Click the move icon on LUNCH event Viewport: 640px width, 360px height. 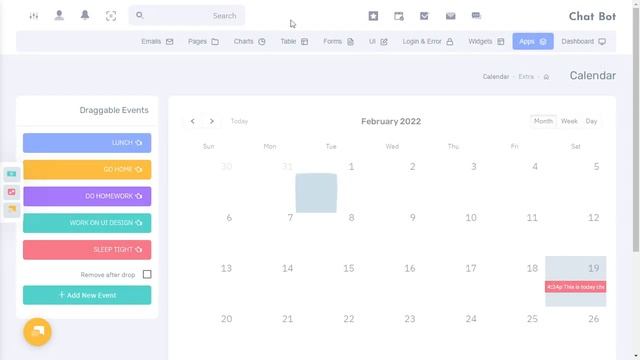pyautogui.click(x=139, y=143)
